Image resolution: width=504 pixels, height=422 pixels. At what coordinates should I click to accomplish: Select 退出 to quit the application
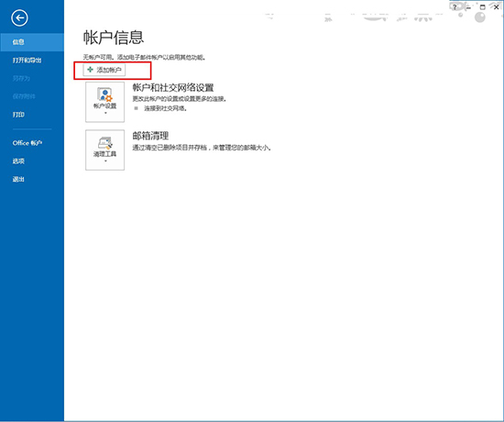tap(18, 179)
